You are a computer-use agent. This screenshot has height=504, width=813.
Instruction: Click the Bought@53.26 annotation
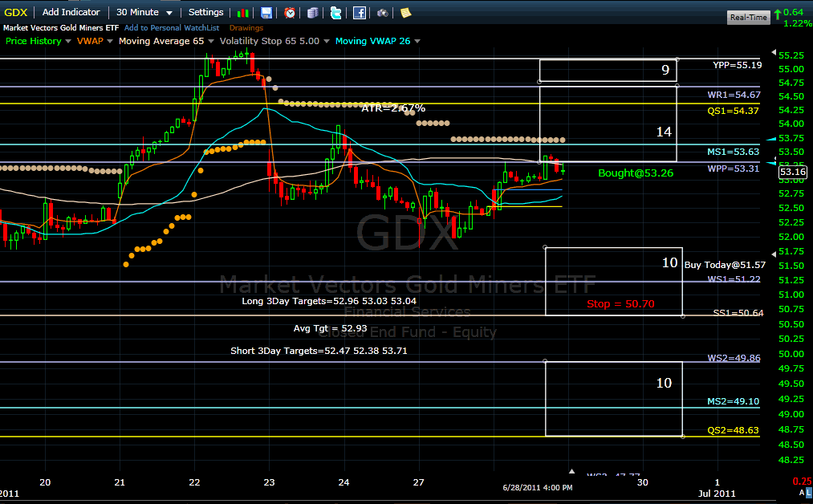(x=636, y=173)
